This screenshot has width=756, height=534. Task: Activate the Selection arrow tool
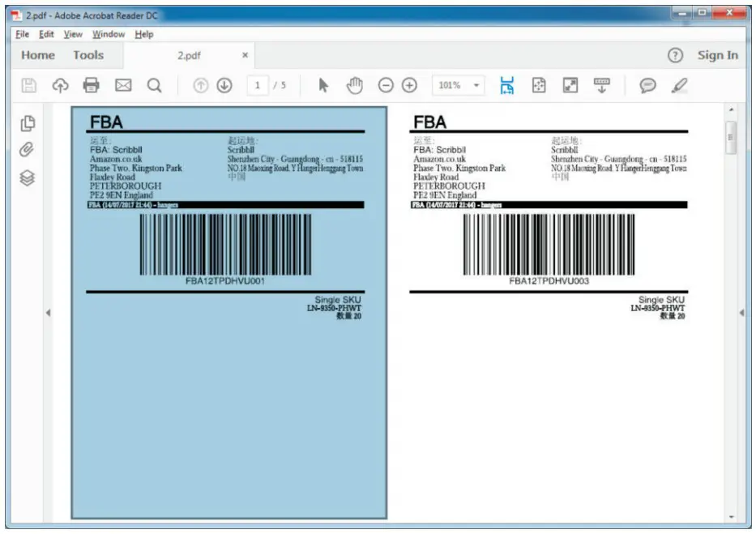click(x=323, y=85)
